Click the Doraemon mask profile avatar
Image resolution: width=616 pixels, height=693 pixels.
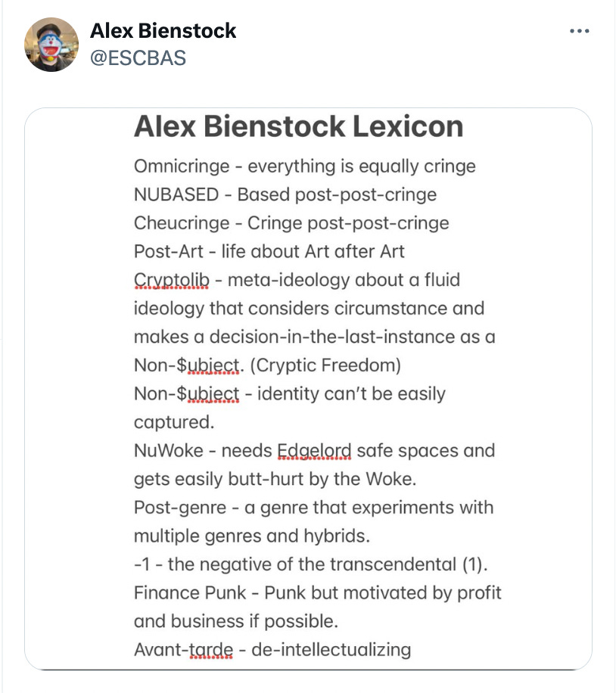[x=51, y=45]
